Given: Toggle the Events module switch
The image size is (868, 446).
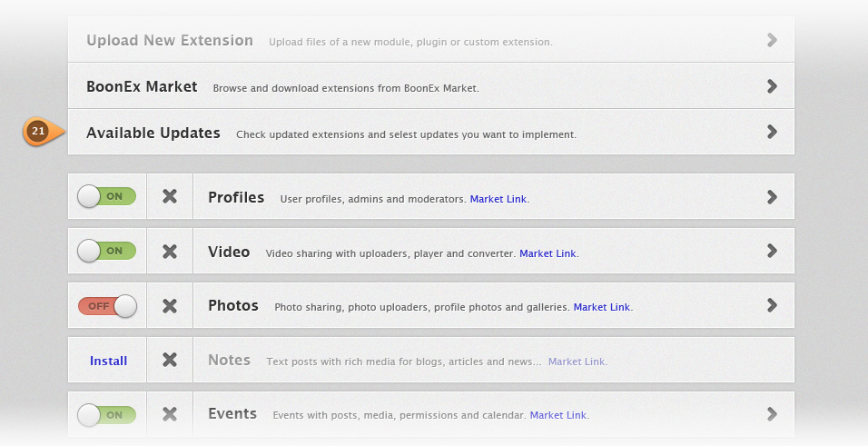Looking at the screenshot, I should pos(106,414).
